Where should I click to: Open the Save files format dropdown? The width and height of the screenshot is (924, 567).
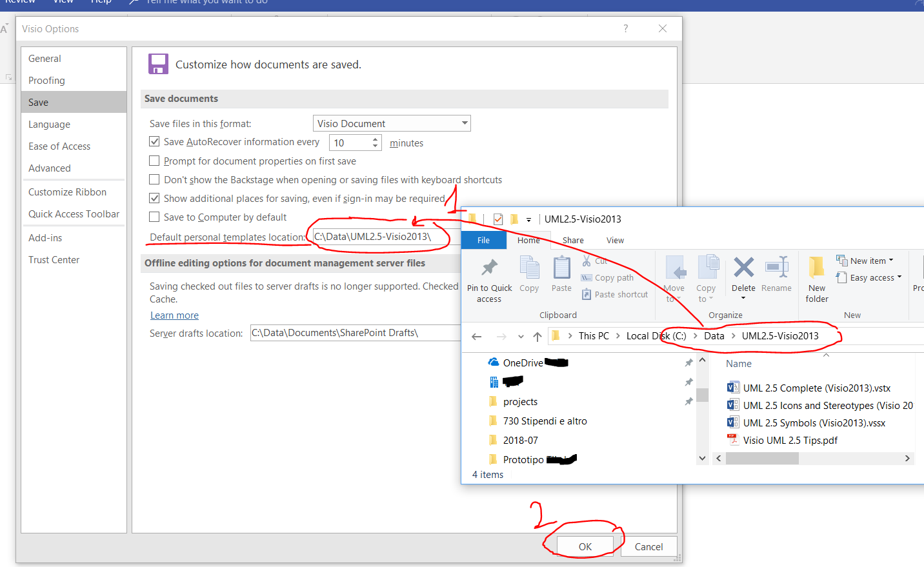392,124
